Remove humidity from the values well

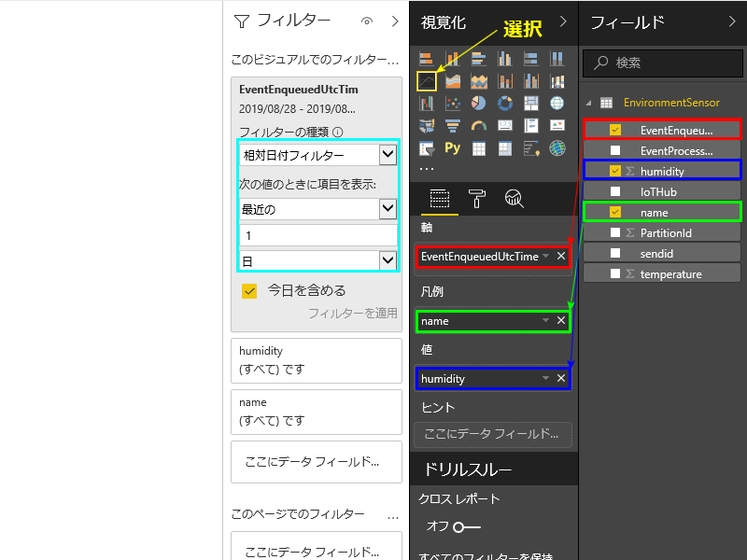[x=561, y=378]
